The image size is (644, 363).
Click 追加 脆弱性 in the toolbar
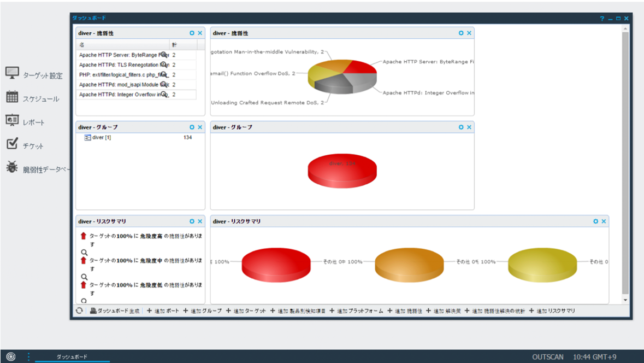[405, 311]
